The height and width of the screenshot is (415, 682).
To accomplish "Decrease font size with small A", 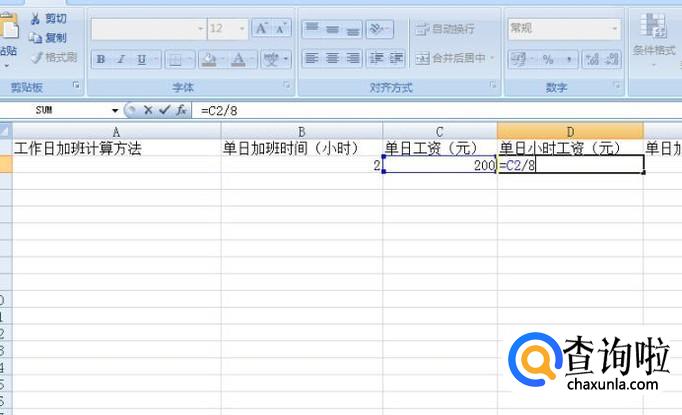I will click(281, 29).
